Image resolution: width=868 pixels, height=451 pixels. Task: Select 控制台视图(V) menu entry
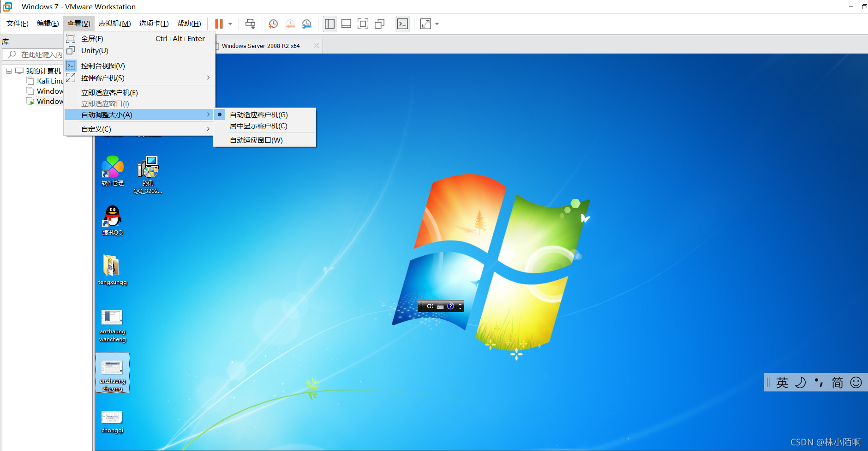(x=140, y=66)
